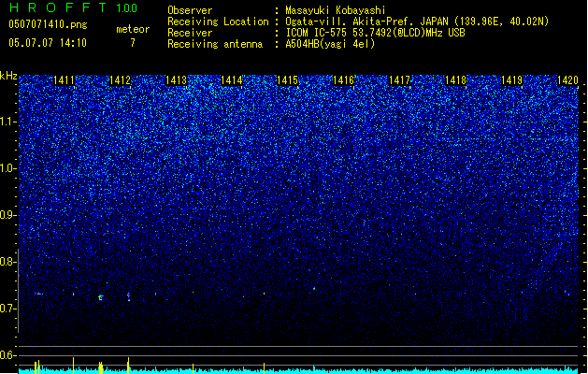The width and height of the screenshot is (588, 374).
Task: Click the meteor echo spot near 1412
Action: (129, 297)
